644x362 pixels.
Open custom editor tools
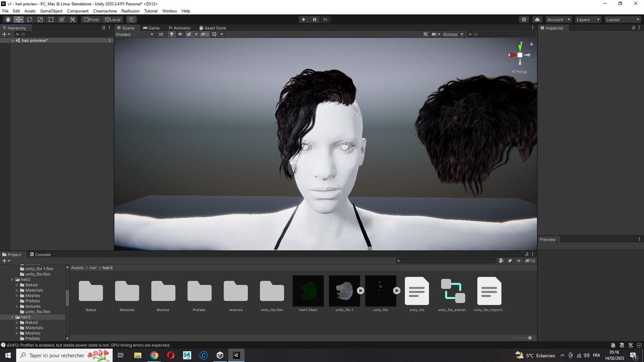[x=73, y=20]
